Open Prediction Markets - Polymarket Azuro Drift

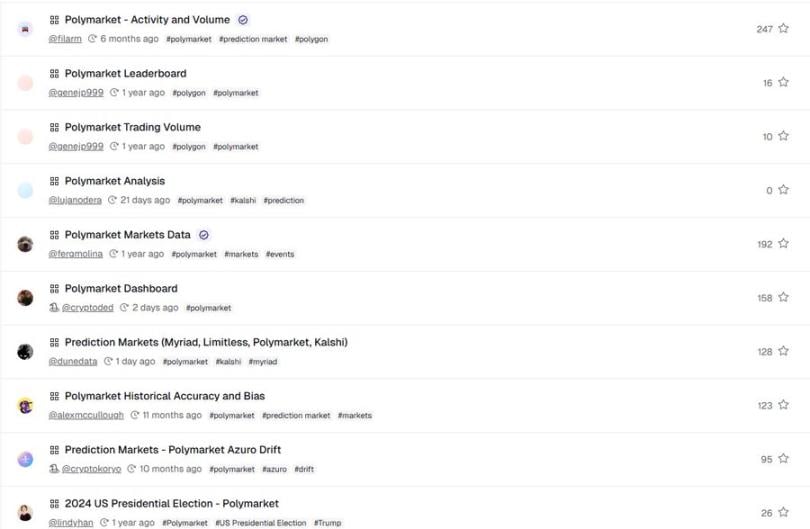[x=172, y=450]
